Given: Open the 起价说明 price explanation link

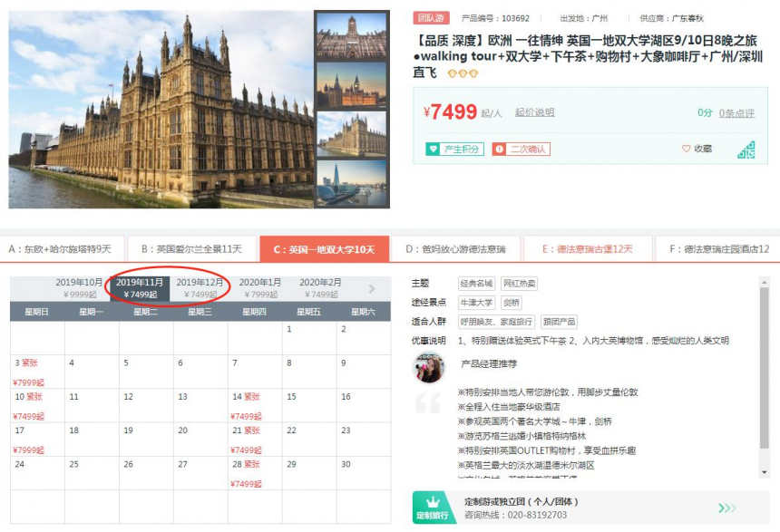Looking at the screenshot, I should coord(535,112).
